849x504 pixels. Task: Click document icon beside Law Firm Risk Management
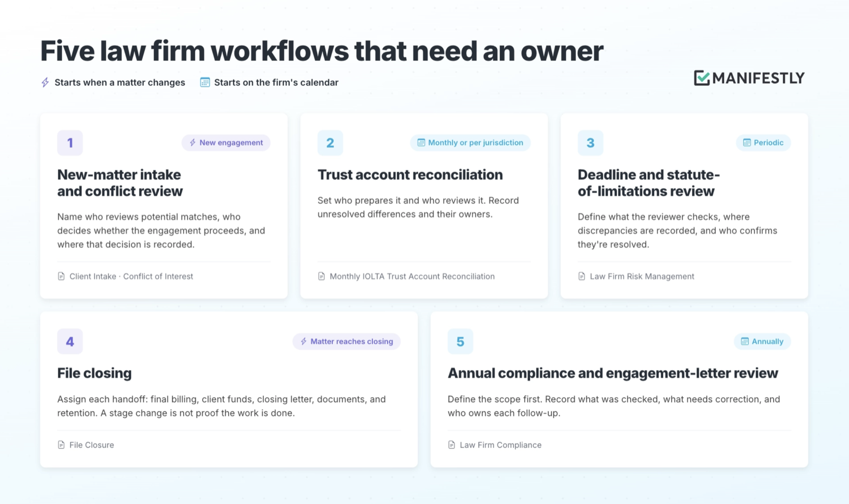pyautogui.click(x=582, y=276)
